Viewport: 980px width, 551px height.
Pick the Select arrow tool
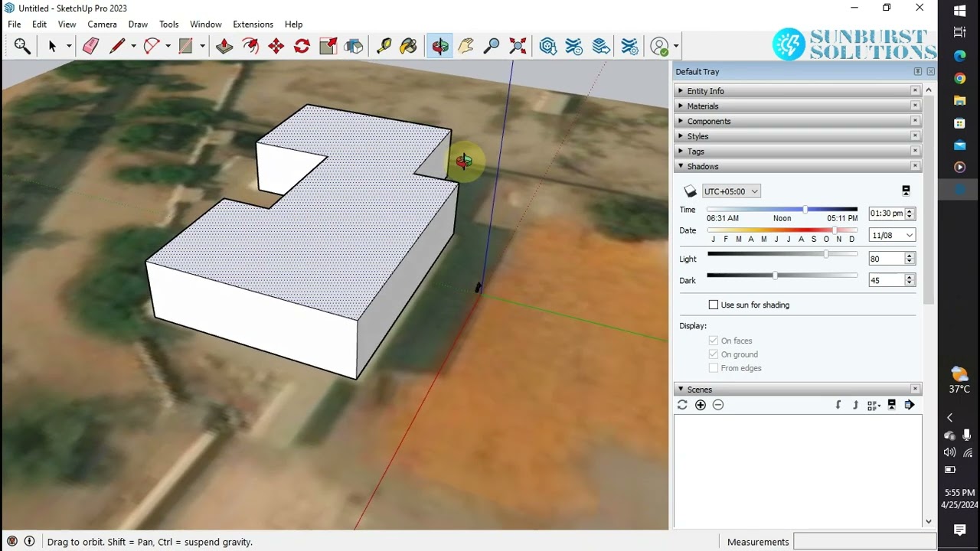tap(52, 47)
